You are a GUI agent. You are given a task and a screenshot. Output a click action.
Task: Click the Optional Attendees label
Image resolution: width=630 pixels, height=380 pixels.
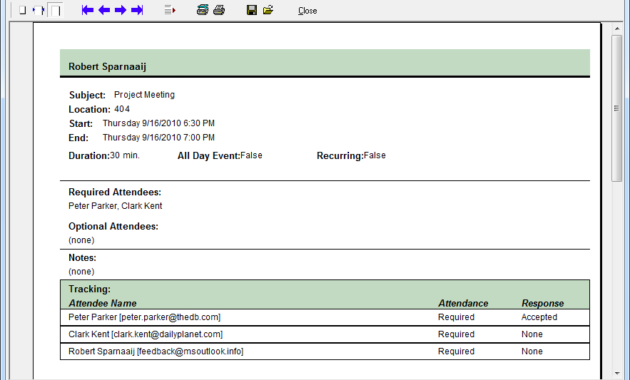tap(113, 227)
